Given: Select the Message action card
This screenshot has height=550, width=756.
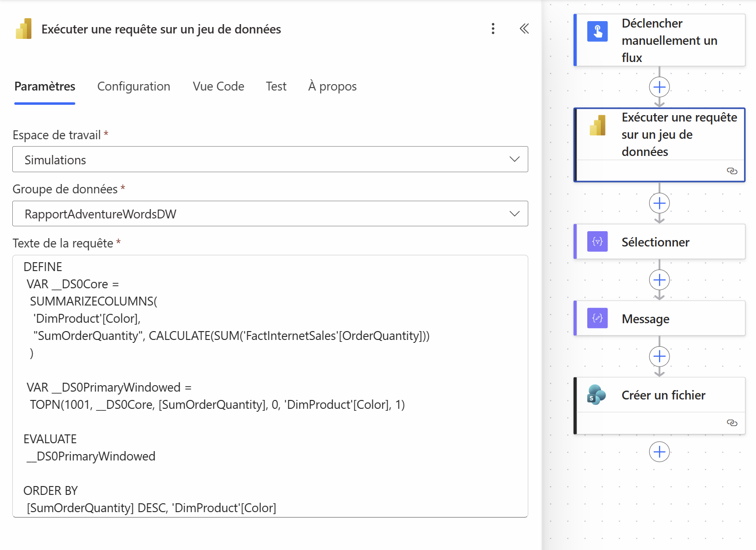Looking at the screenshot, I should [660, 318].
